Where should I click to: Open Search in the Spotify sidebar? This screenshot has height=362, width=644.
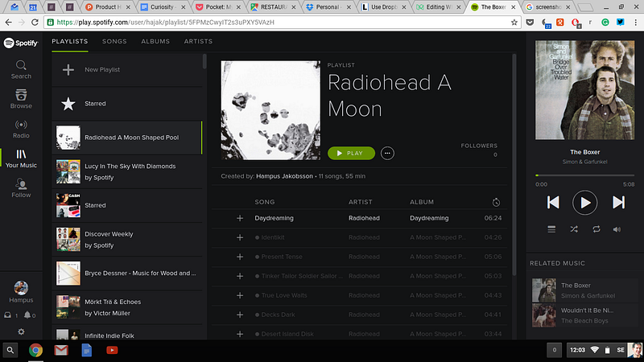(x=21, y=70)
